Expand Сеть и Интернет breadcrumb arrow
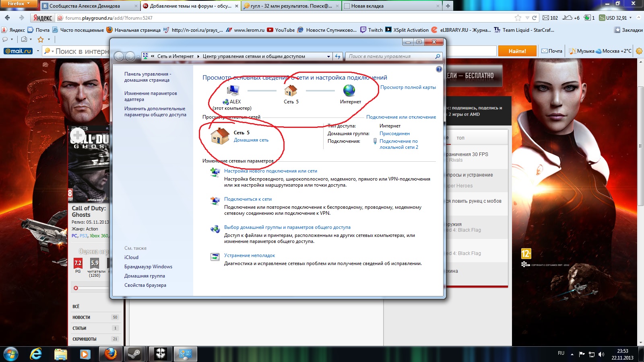 198,56
